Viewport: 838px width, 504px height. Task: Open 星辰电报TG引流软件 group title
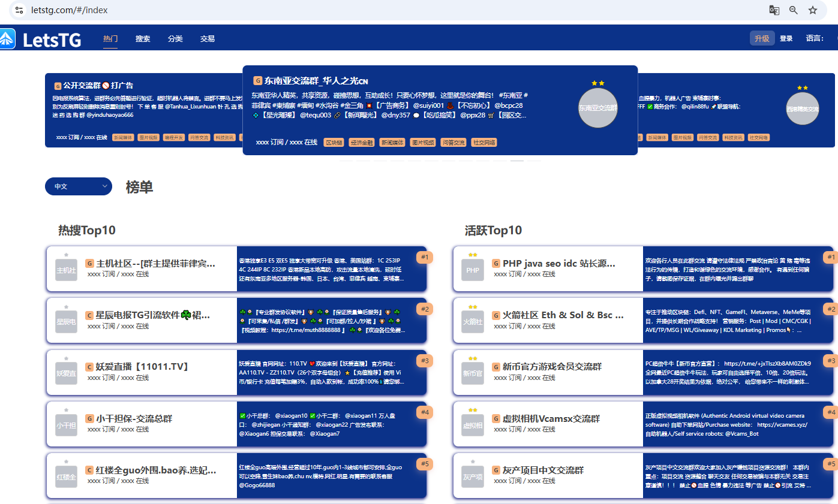[x=152, y=315]
